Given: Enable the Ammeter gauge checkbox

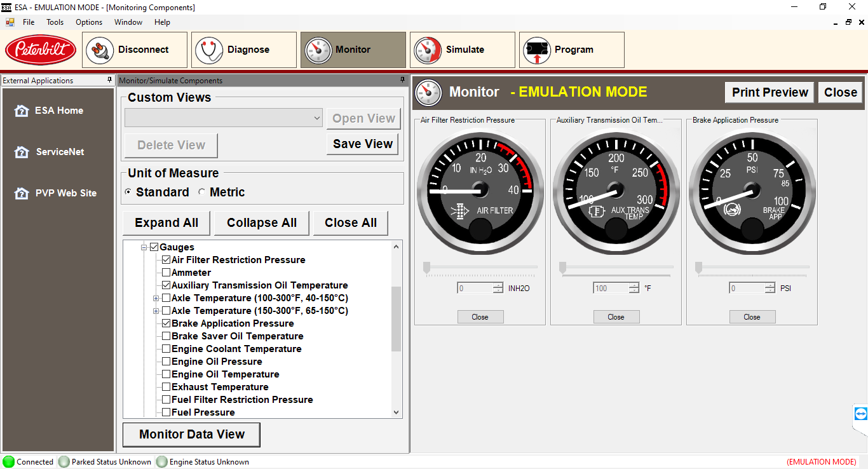Looking at the screenshot, I should (x=166, y=273).
